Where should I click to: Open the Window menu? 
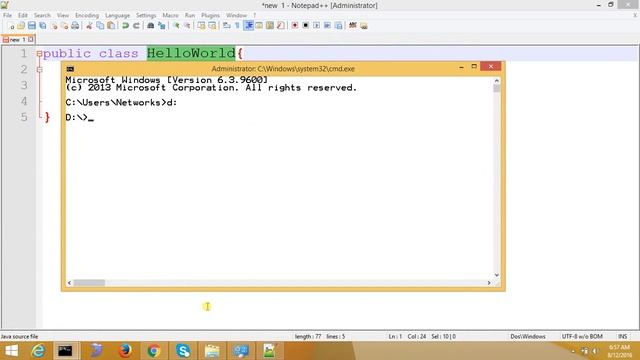[x=236, y=15]
